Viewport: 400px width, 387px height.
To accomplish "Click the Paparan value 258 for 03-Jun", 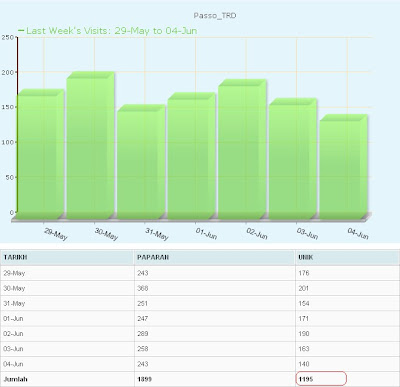I will 143,349.
